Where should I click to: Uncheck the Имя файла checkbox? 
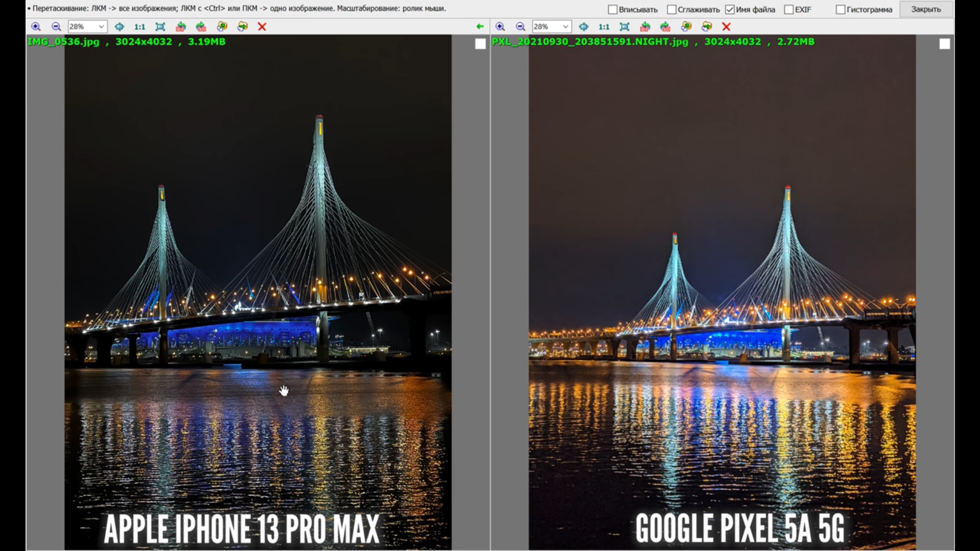pos(730,10)
